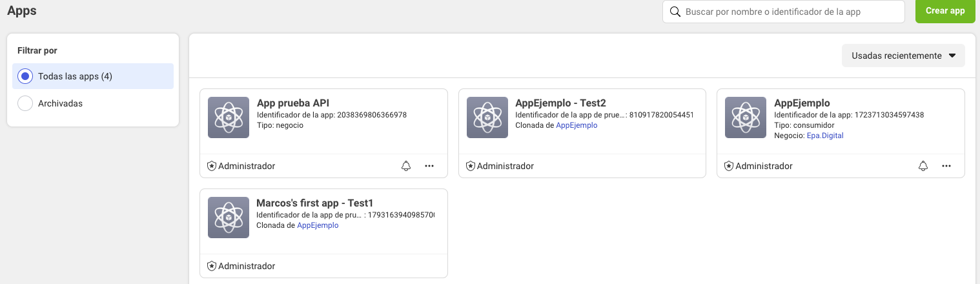The width and height of the screenshot is (980, 284).
Task: Click the magnifier icon in search box
Action: (x=675, y=12)
